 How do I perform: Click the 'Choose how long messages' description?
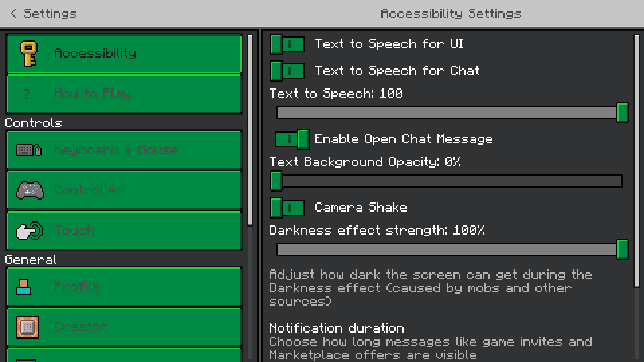[431, 348]
